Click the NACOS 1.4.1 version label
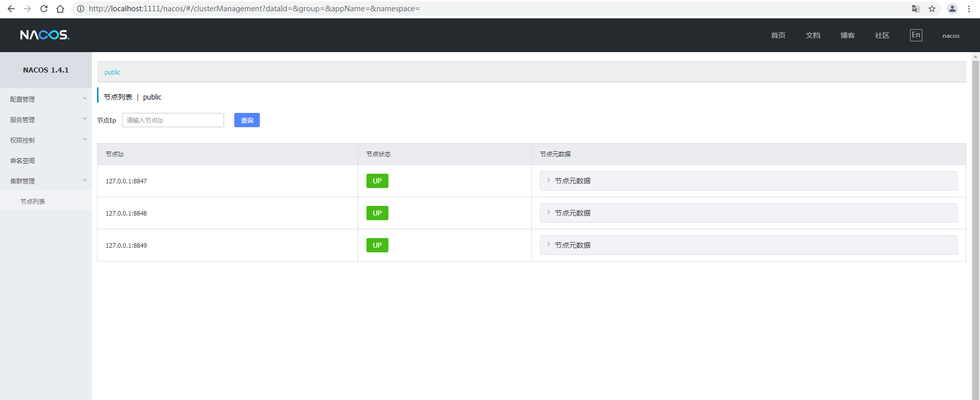The image size is (980, 400). coord(46,70)
